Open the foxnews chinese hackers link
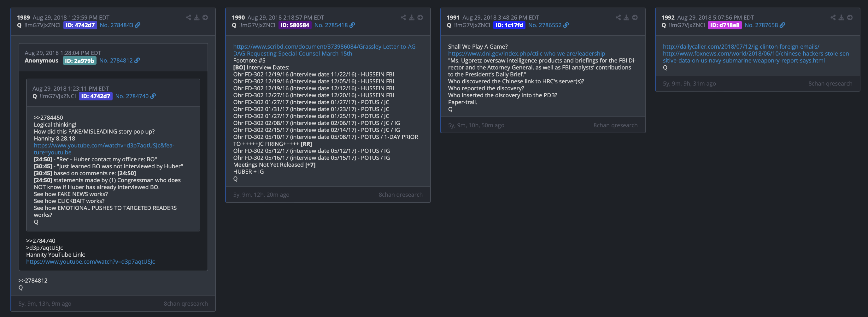 (756, 57)
